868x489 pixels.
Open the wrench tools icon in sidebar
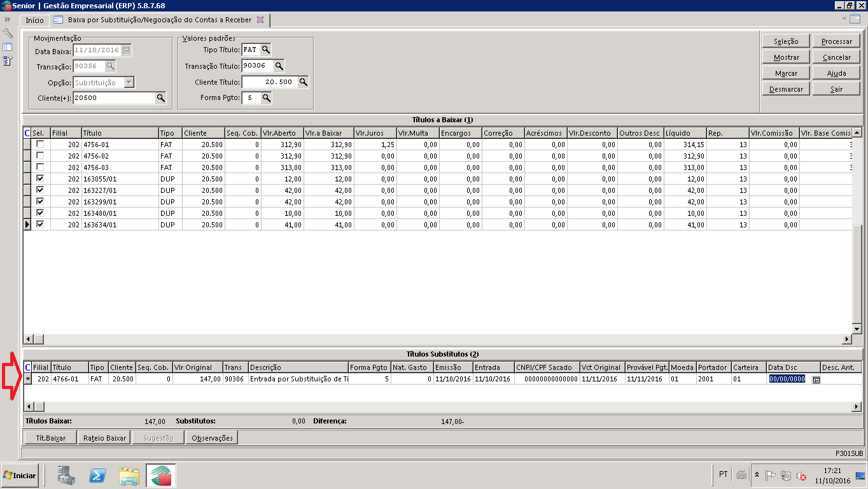(8, 33)
